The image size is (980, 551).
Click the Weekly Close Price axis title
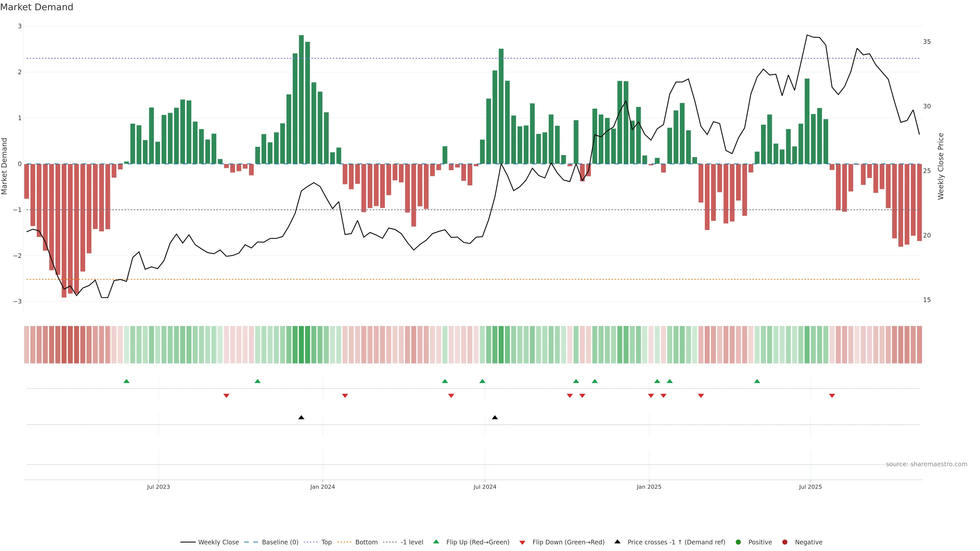point(941,166)
